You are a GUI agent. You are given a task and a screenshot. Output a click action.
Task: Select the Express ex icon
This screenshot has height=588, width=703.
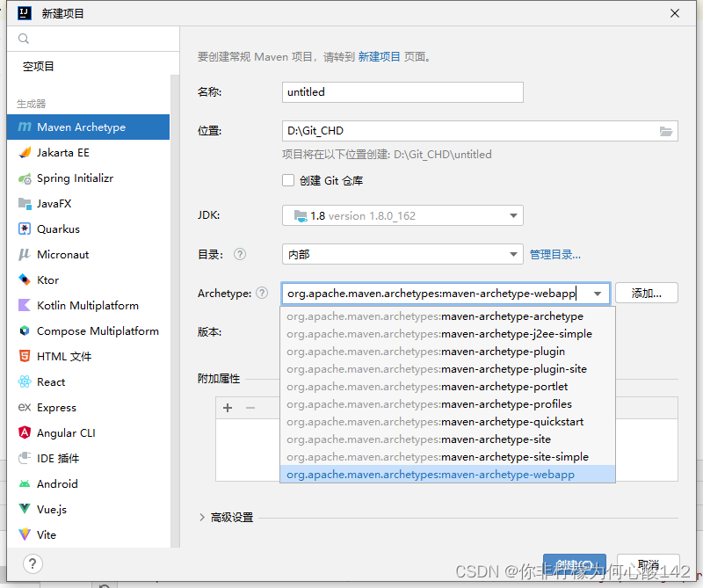[x=25, y=407]
